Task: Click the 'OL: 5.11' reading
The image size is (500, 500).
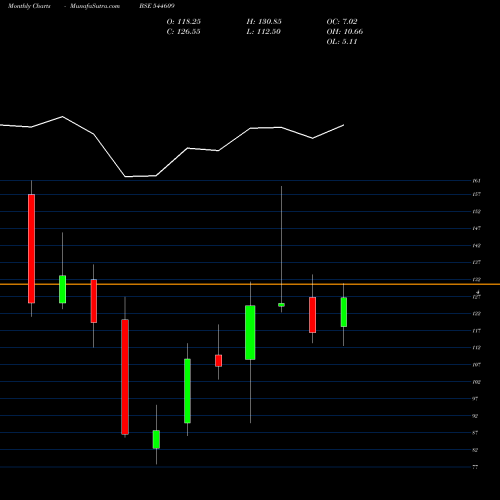Action: coord(342,42)
